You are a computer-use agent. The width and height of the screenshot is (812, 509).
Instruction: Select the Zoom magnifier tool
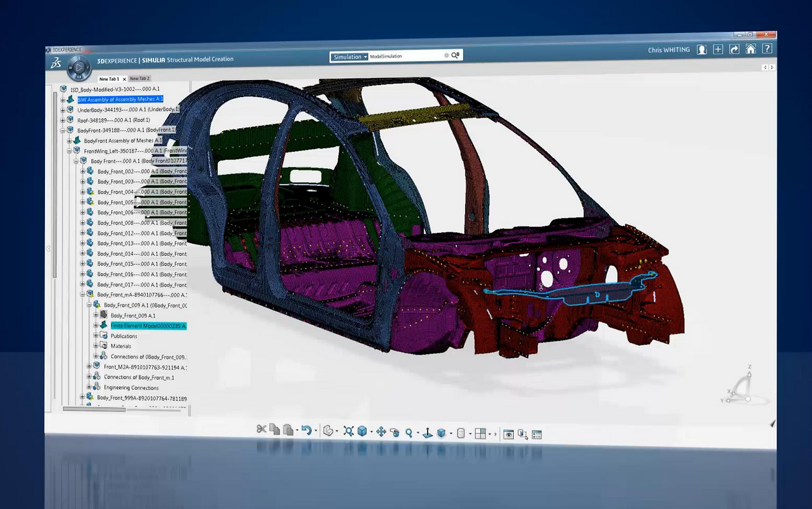[x=409, y=433]
